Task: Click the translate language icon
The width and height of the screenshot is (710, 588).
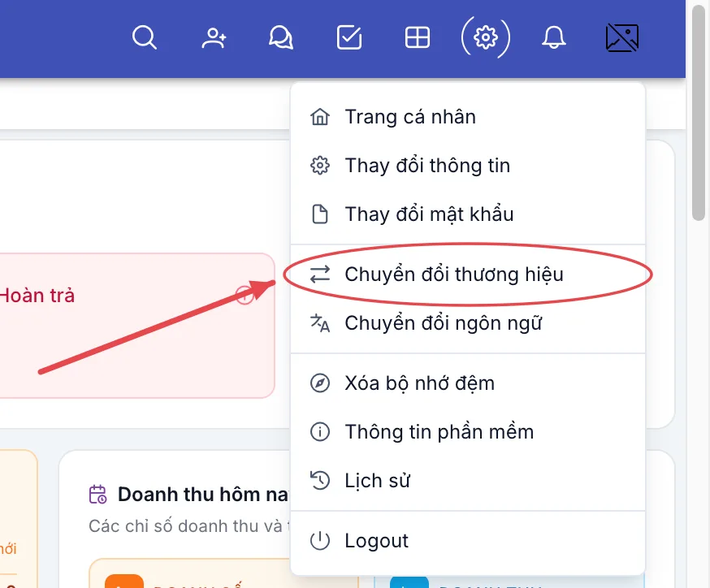Action: 320,323
